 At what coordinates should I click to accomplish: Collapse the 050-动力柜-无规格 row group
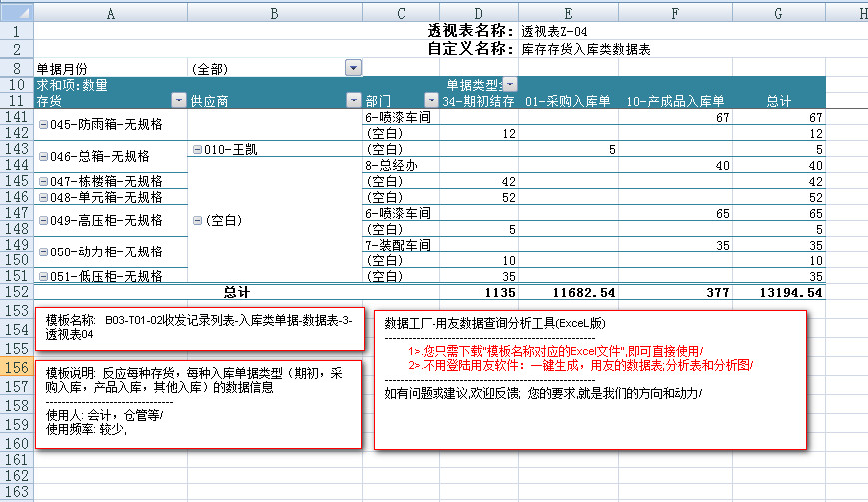[43, 252]
